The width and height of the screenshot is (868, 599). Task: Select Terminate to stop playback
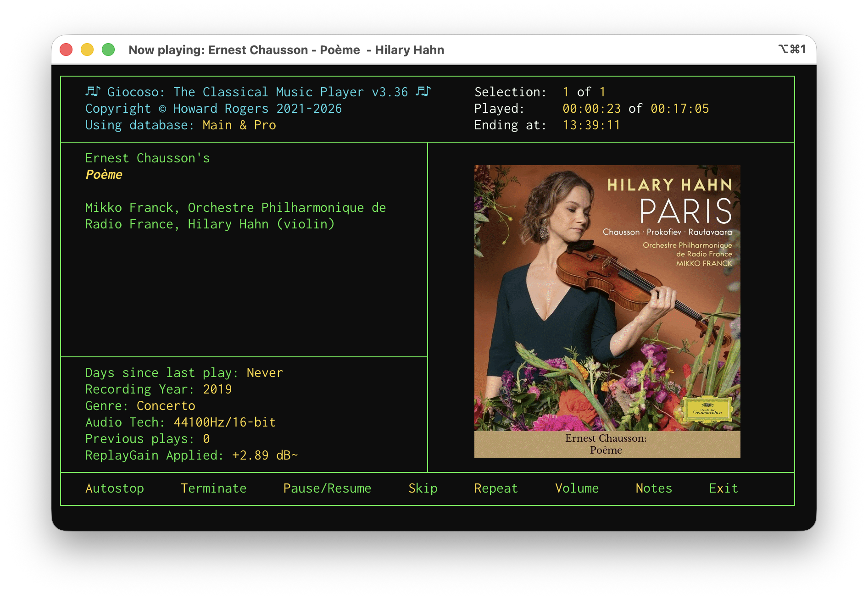point(213,488)
